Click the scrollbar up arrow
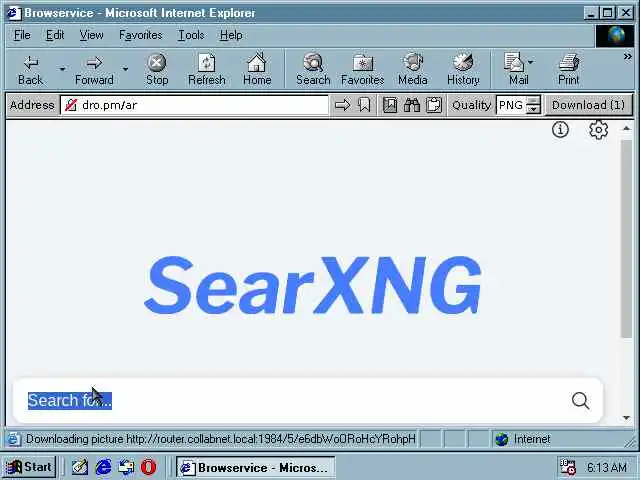The height and width of the screenshot is (480, 640). (627, 129)
